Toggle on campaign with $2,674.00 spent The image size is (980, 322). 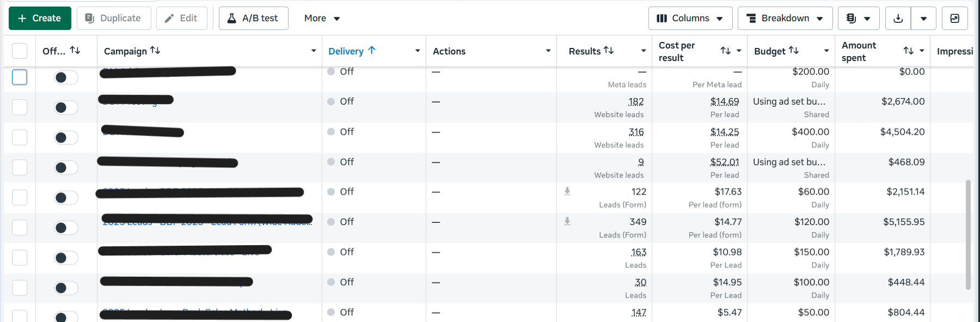[66, 107]
